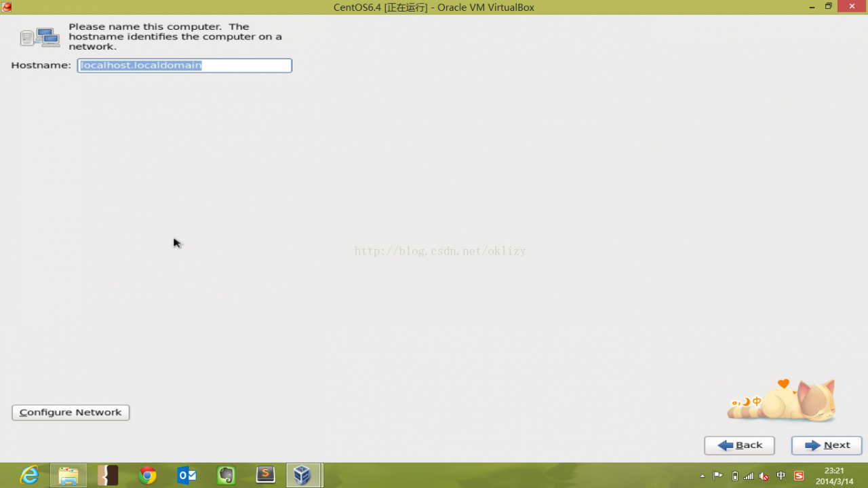Return with the Back button
Screen dimensions: 868x488
click(x=739, y=445)
